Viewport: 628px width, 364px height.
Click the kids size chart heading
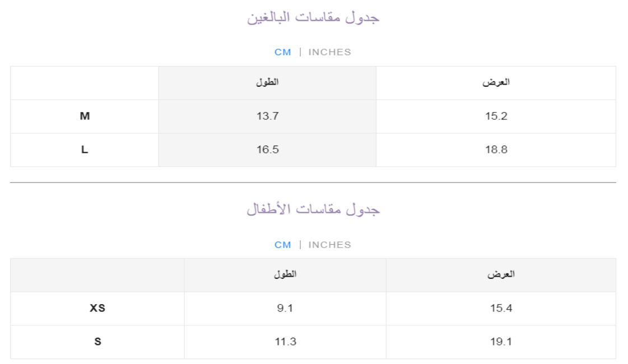pyautogui.click(x=313, y=209)
